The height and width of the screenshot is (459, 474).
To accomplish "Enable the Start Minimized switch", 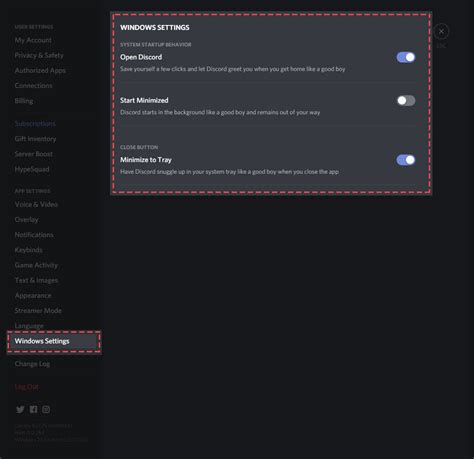I will click(x=406, y=100).
